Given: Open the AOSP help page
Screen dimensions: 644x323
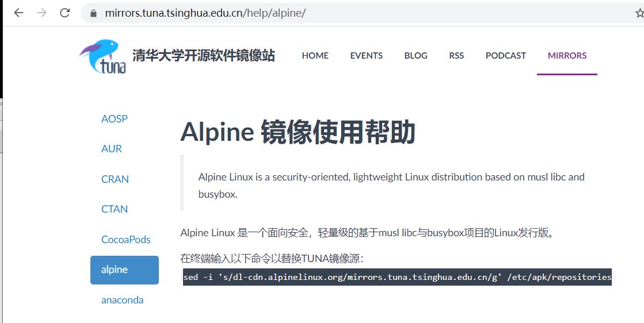Looking at the screenshot, I should 115,119.
